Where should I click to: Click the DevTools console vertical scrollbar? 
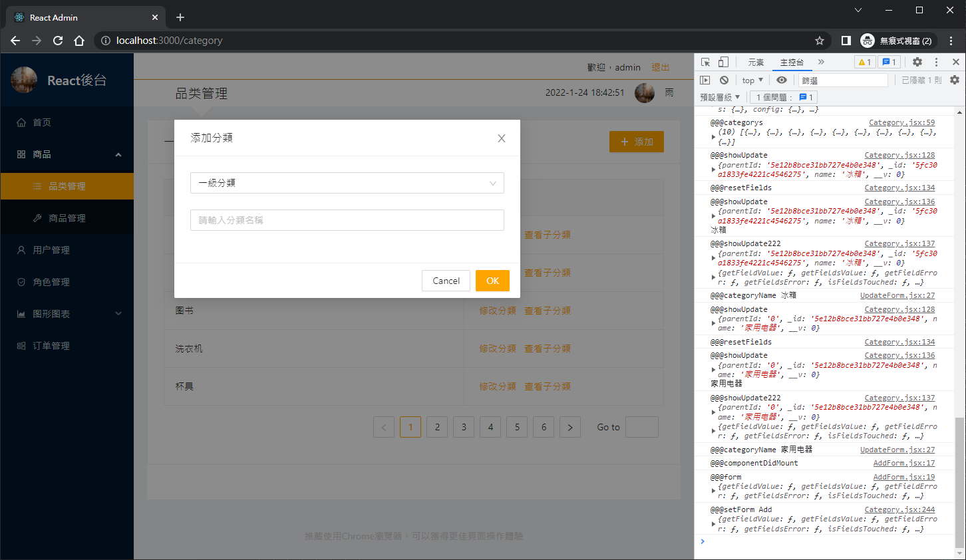tap(959, 482)
